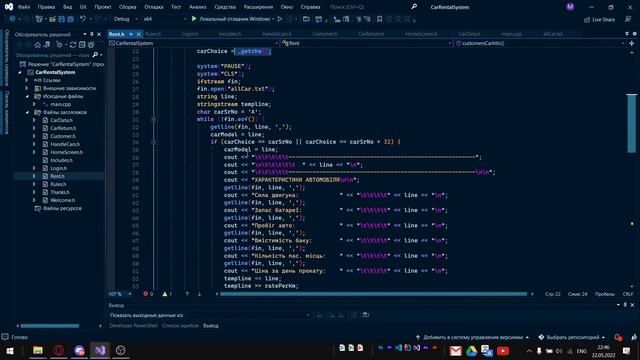Click the Visual Studio taskbar icon
The image size is (640, 360).
(100, 350)
